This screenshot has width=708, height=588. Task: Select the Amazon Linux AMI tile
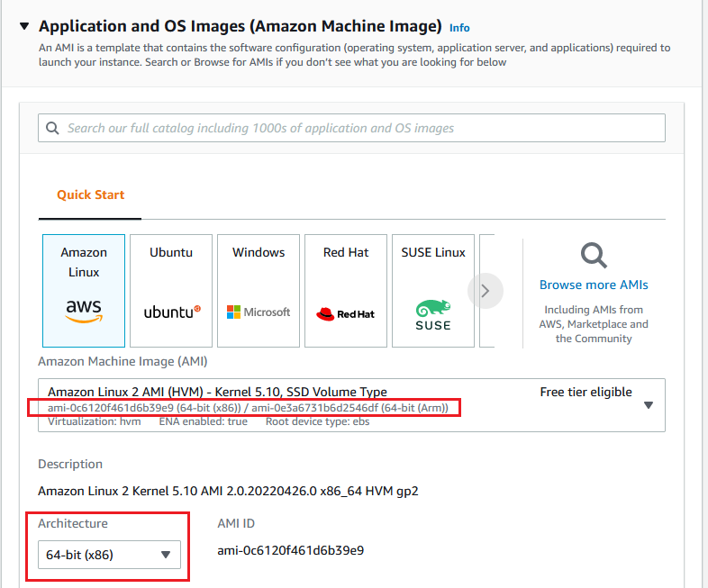tap(84, 291)
